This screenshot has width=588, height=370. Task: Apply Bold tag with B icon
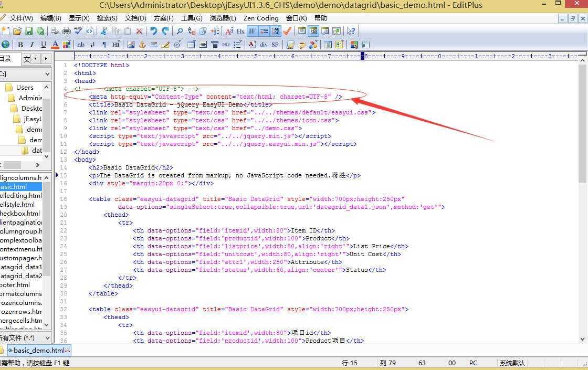point(20,45)
